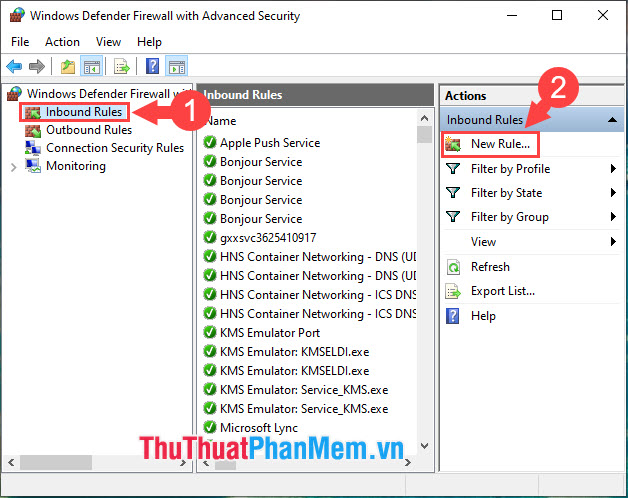628x498 pixels.
Task: Click green check icon beside Microsoft Lync
Action: (210, 427)
